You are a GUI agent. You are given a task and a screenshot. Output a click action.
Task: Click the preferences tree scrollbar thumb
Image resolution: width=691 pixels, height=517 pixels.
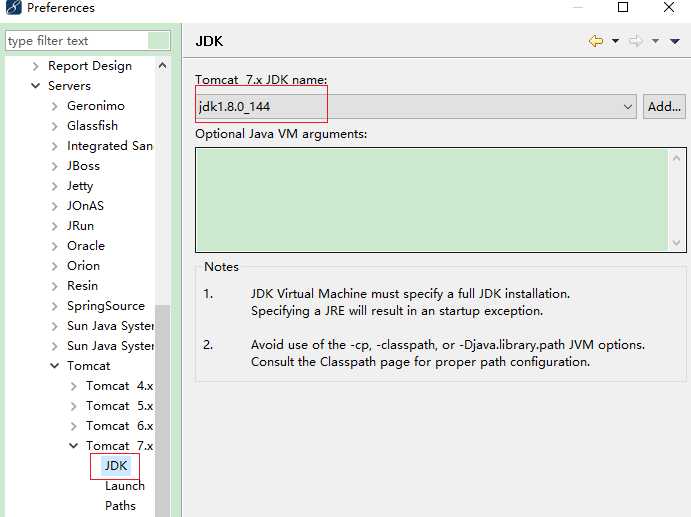pyautogui.click(x=162, y=410)
